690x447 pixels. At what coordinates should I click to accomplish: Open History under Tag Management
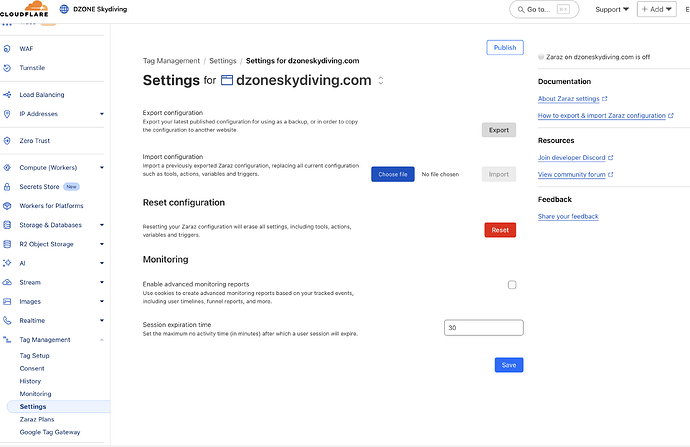[30, 381]
